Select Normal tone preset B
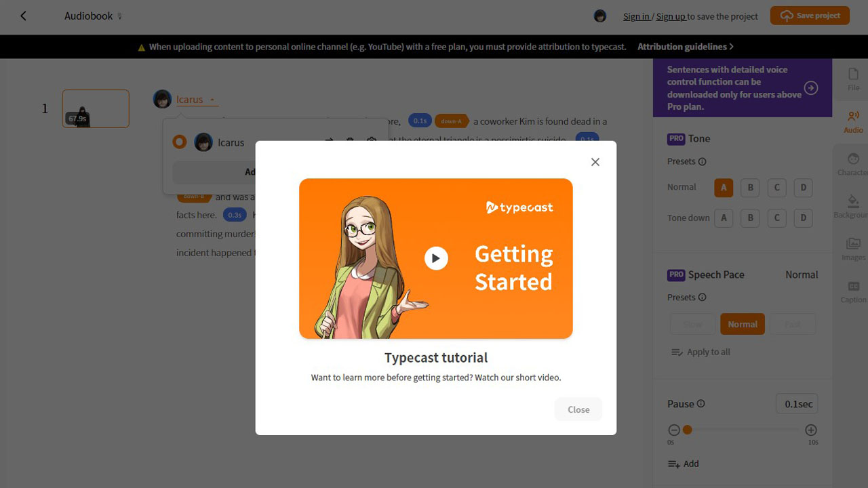 [750, 188]
